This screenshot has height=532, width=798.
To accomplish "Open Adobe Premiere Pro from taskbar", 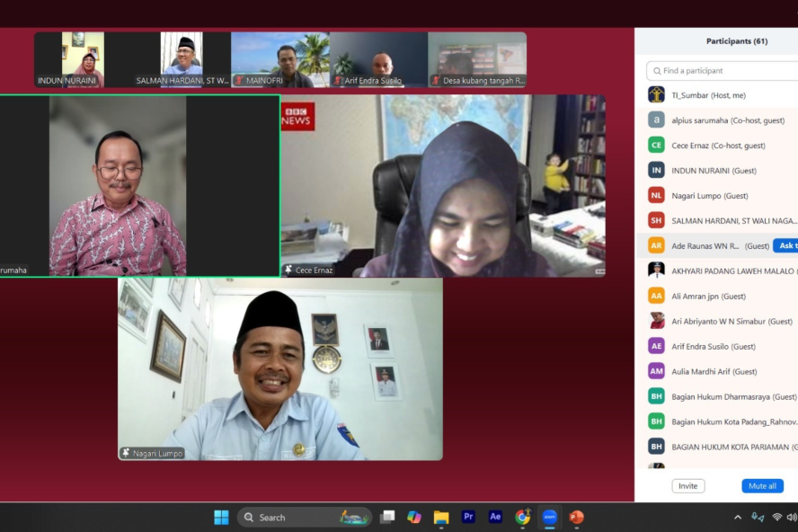I will coord(468,517).
